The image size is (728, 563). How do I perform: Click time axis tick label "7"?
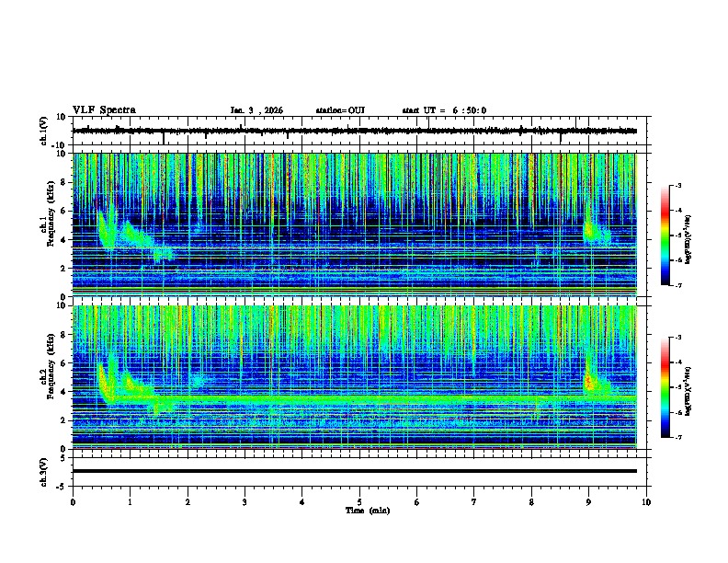474,501
